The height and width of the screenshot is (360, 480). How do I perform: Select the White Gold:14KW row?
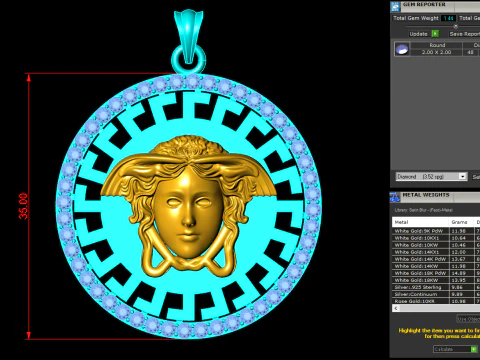pyautogui.click(x=436, y=266)
